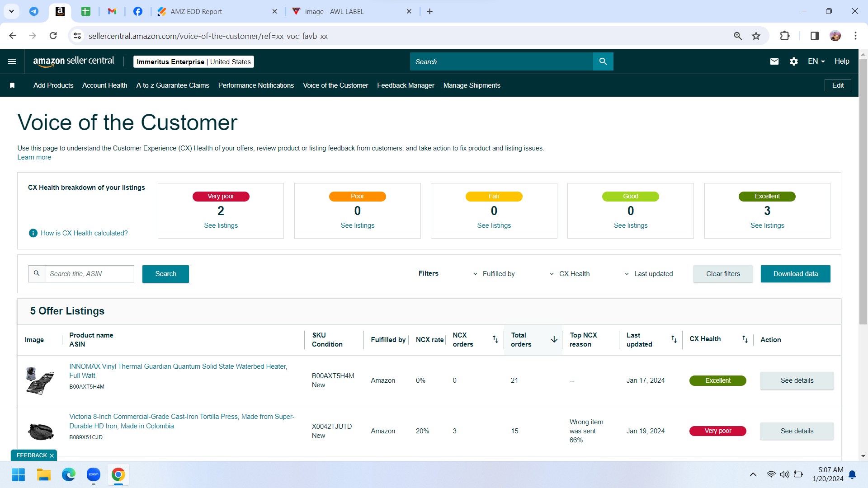Sort by CX Health arrows

[x=745, y=339]
